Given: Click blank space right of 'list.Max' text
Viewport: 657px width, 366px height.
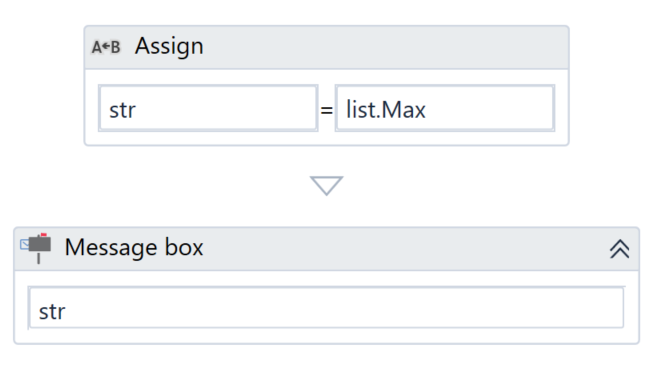Looking at the screenshot, I should pos(490,109).
